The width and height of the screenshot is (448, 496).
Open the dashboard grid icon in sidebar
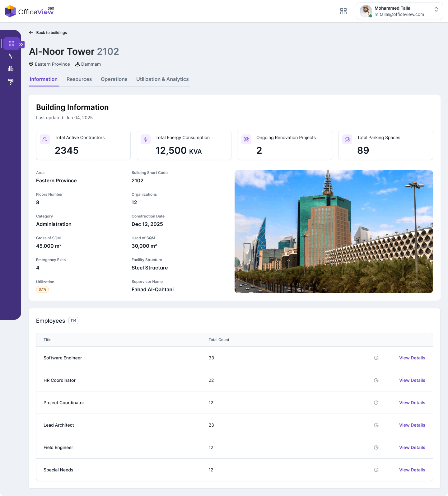(12, 44)
